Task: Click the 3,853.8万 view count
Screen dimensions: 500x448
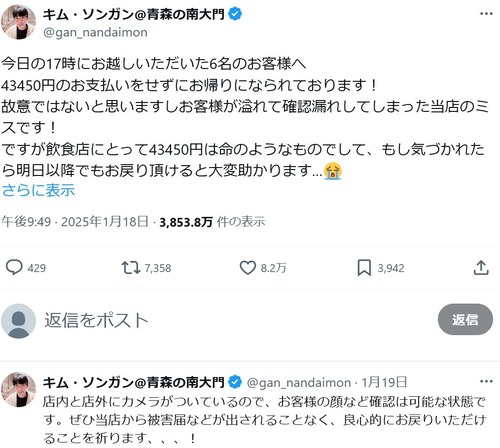Action: tap(186, 222)
